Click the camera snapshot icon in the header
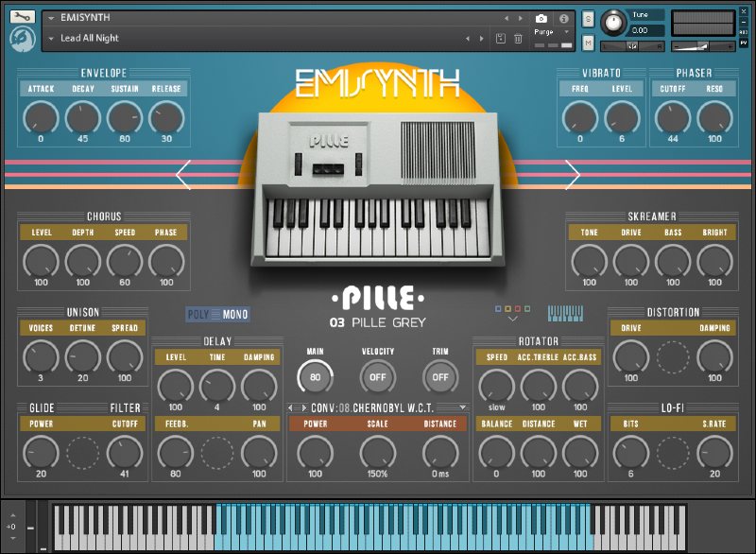 click(541, 18)
